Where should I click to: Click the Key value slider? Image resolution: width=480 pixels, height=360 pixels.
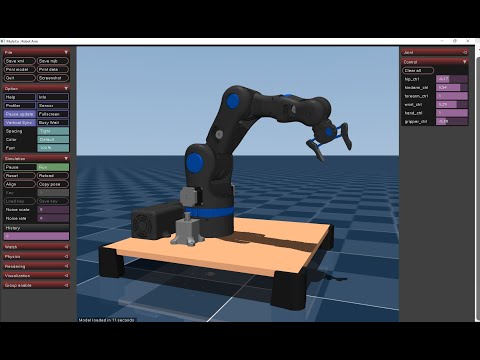coord(53,193)
